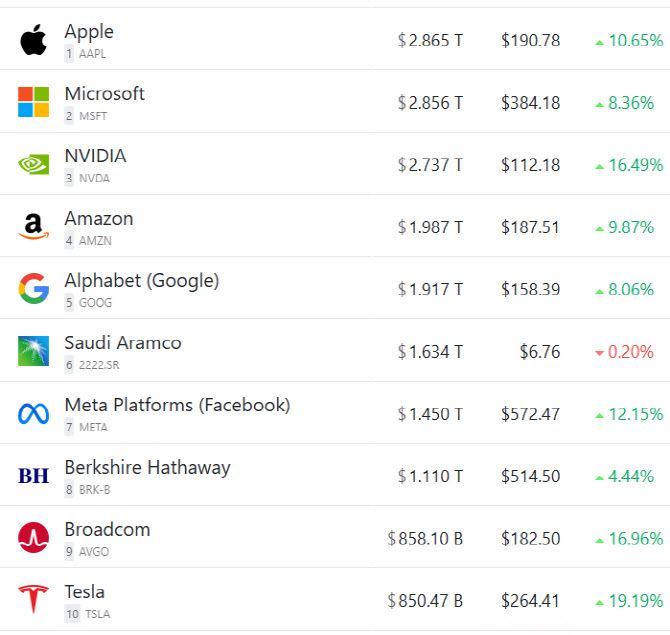The width and height of the screenshot is (670, 635).
Task: Open the Berkshire Hathaway name link
Action: (x=147, y=467)
